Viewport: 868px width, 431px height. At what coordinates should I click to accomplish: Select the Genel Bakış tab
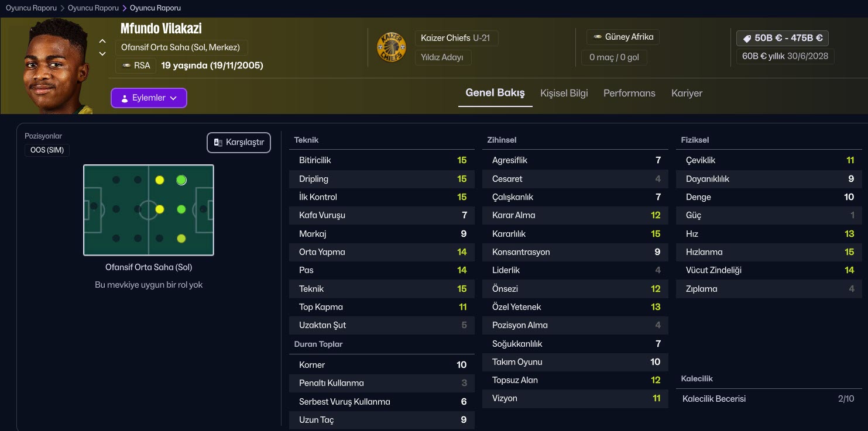(495, 93)
